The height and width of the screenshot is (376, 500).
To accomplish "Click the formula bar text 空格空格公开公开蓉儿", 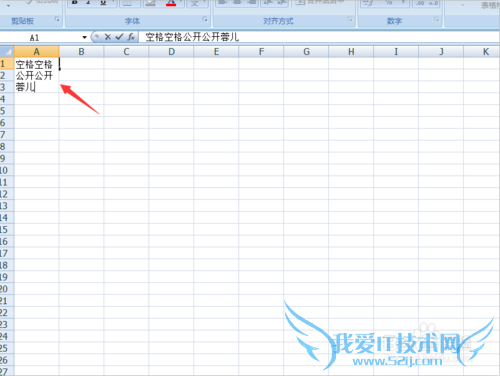I will (x=192, y=37).
